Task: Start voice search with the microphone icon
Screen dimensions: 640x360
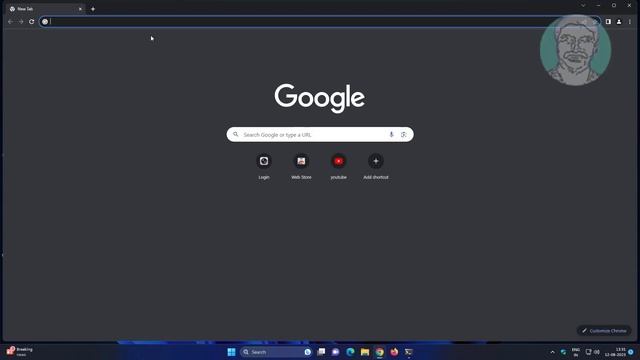Action: tap(391, 134)
